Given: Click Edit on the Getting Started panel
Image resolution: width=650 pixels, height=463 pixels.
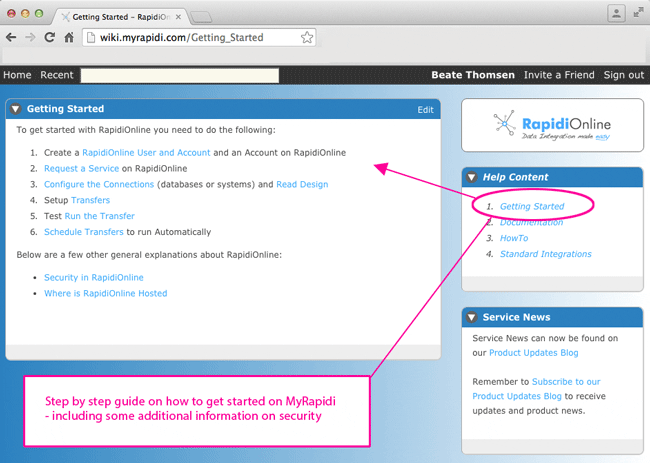Looking at the screenshot, I should pos(425,110).
